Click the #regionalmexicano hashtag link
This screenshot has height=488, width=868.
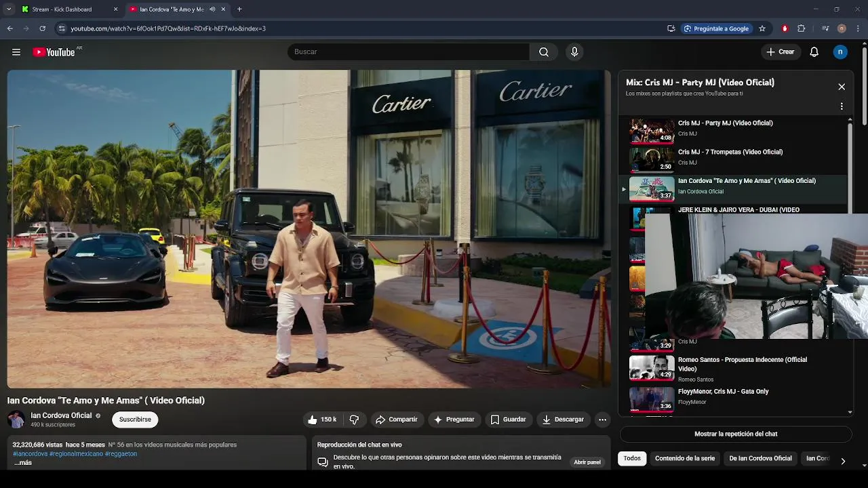pyautogui.click(x=76, y=454)
